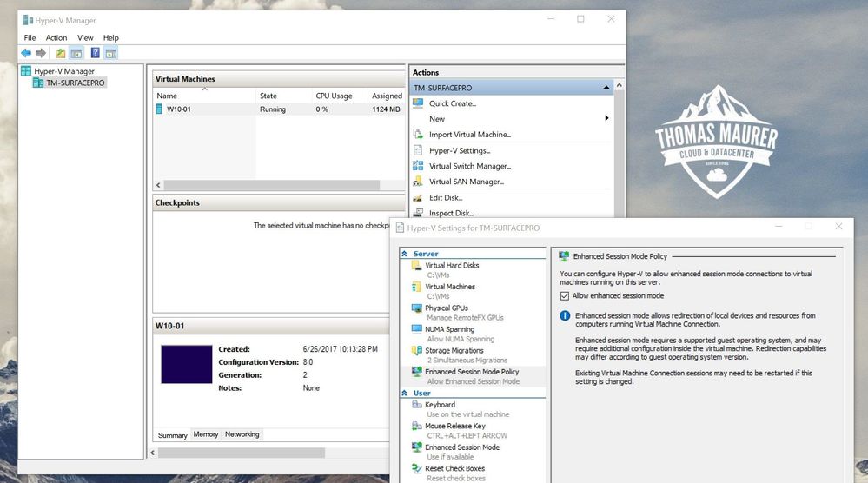868x483 pixels.
Task: Switch to the Networking tab for W10-01
Action: [x=242, y=434]
